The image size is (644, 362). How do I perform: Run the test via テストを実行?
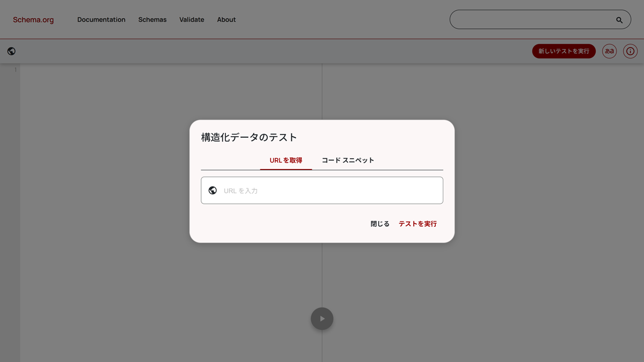[x=418, y=224]
